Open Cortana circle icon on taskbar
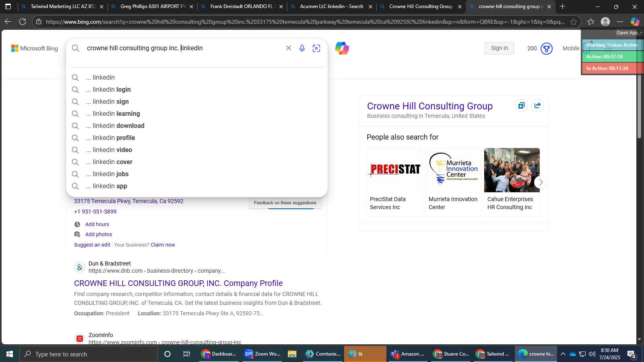 pyautogui.click(x=167, y=354)
